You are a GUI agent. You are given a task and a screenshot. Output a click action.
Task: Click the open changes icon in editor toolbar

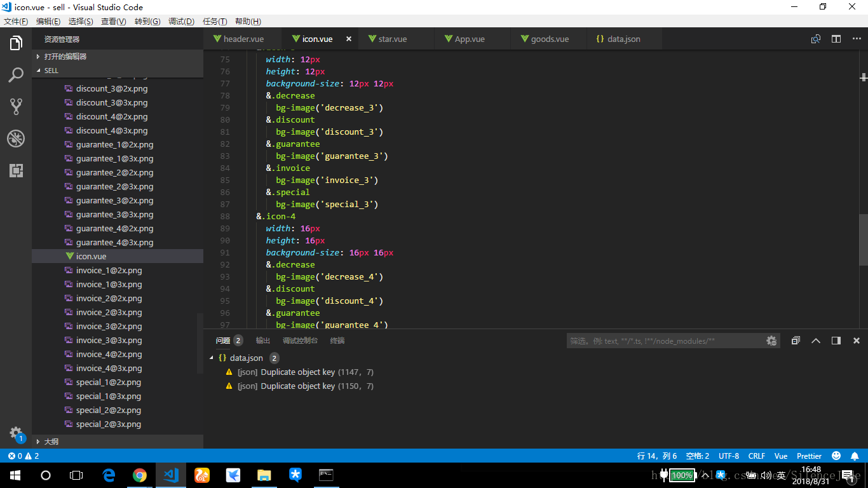point(816,39)
